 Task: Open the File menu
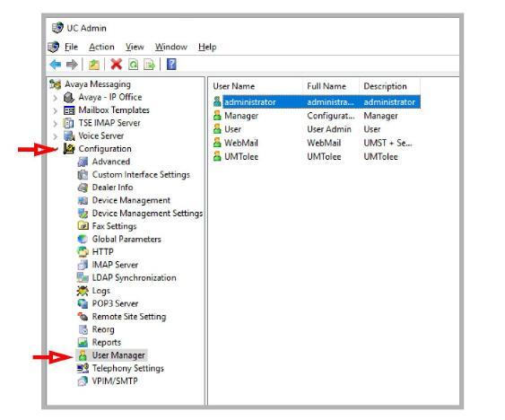71,47
